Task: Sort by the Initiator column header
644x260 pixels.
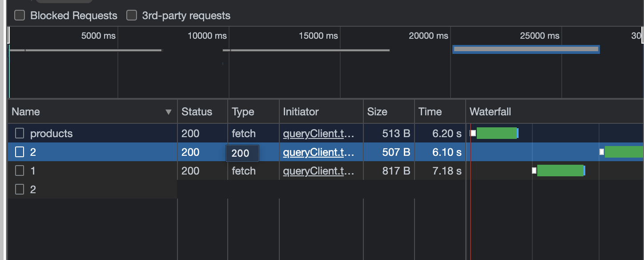Action: [301, 112]
